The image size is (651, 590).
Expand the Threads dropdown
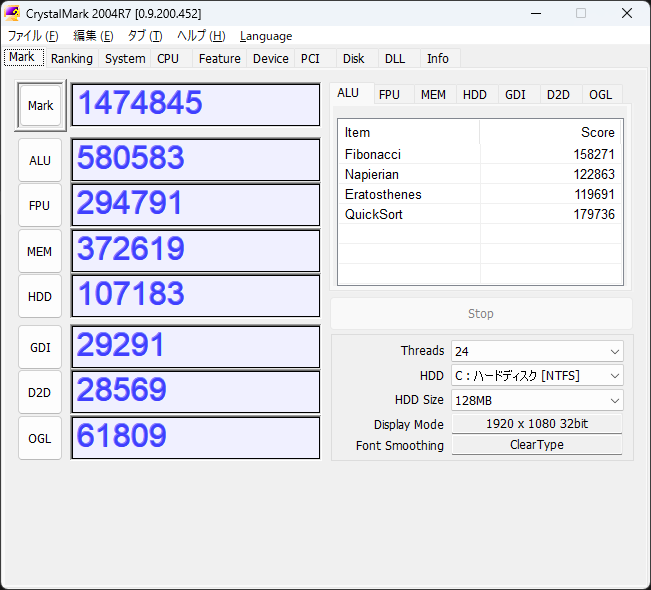[537, 351]
